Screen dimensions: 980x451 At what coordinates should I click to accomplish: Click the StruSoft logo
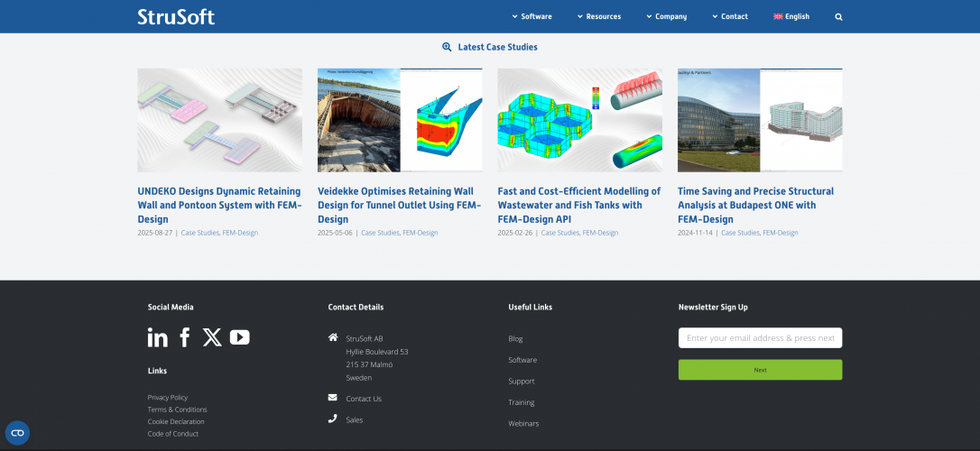click(176, 17)
